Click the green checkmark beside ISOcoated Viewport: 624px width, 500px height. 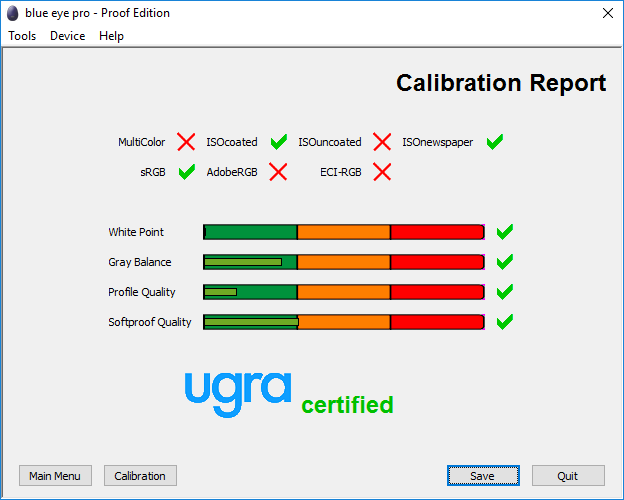click(x=279, y=142)
